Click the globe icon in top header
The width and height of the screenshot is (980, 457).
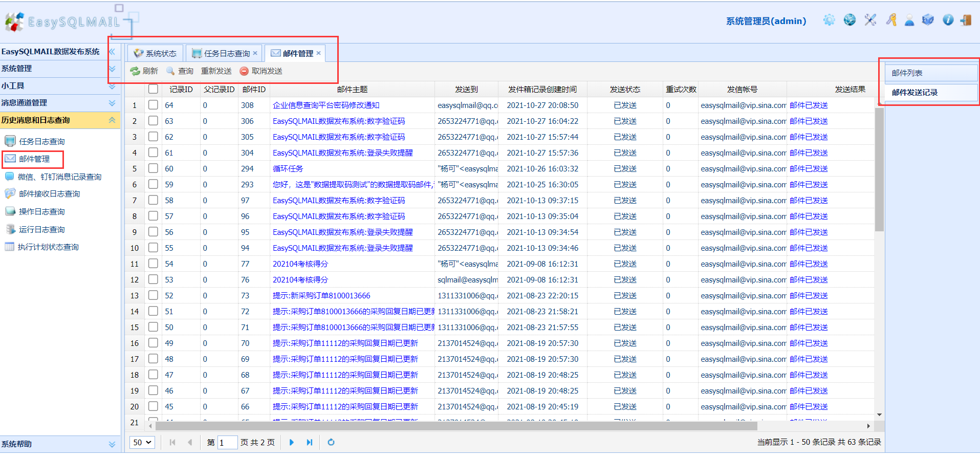(x=850, y=20)
